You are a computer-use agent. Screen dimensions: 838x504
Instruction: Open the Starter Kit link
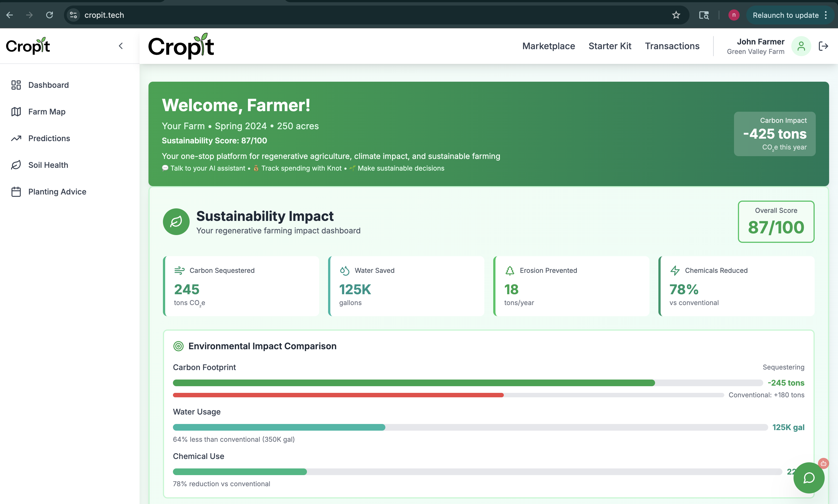point(610,46)
